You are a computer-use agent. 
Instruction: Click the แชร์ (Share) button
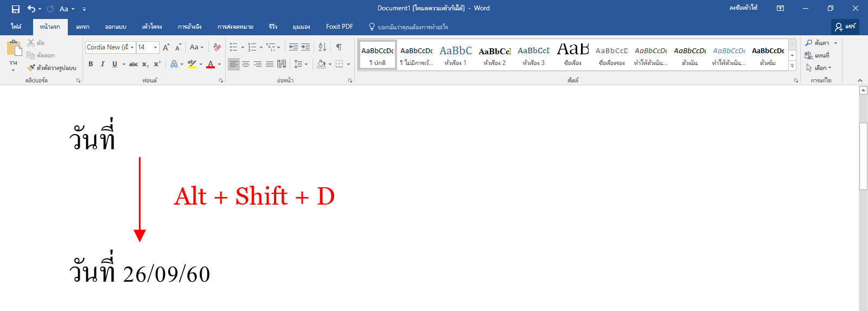(x=845, y=27)
